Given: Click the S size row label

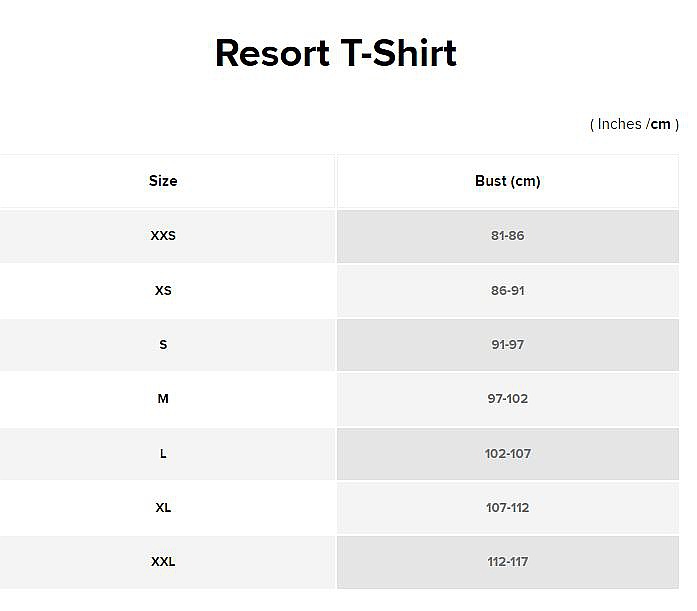Looking at the screenshot, I should click(x=163, y=345).
